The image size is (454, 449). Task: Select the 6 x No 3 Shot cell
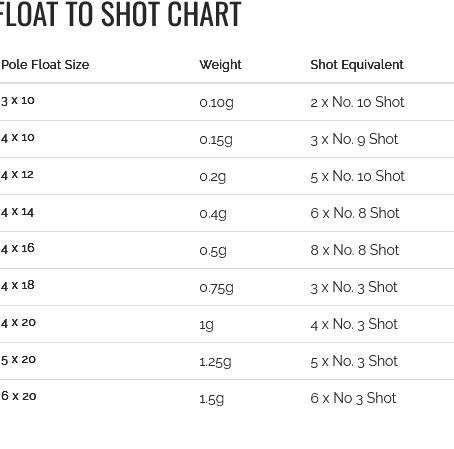[x=353, y=398]
